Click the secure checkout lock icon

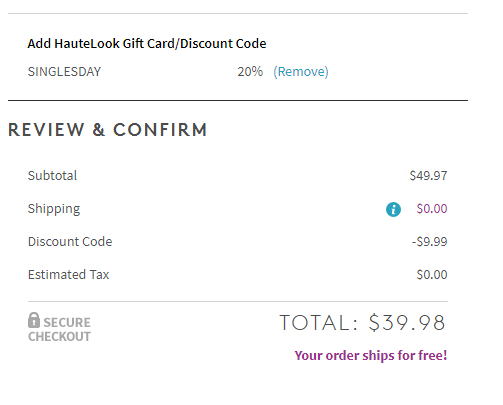34,320
